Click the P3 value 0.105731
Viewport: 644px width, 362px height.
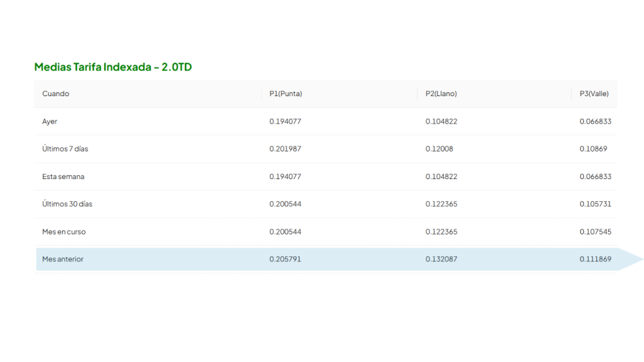click(x=595, y=204)
